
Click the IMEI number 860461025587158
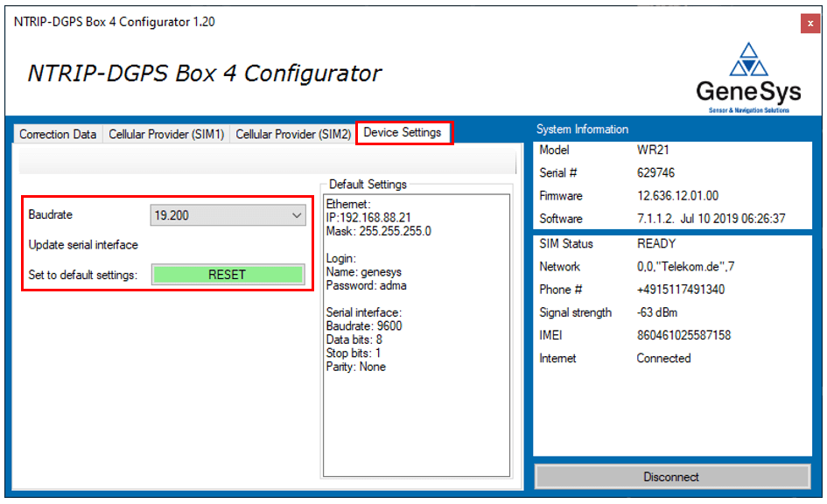click(x=683, y=335)
